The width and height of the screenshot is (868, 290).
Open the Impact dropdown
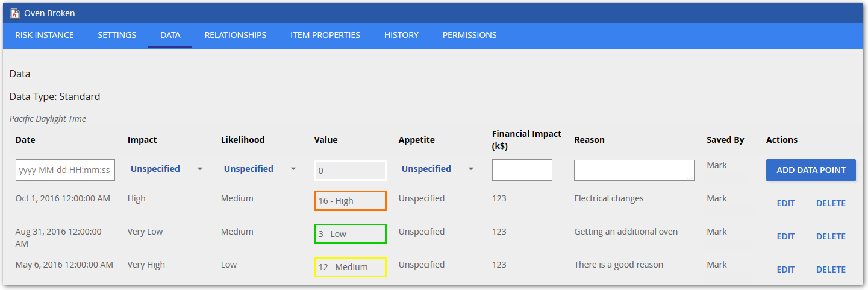pos(168,169)
